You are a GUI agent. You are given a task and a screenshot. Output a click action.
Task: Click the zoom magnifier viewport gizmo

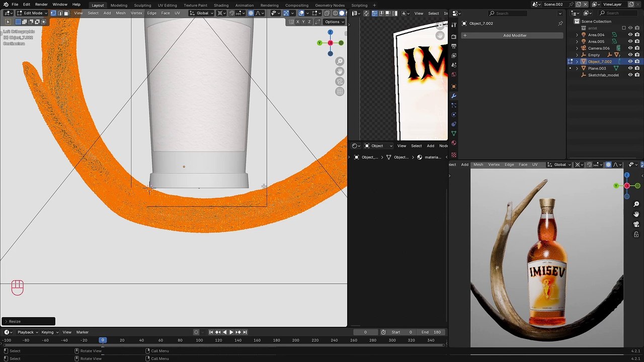[340, 61]
